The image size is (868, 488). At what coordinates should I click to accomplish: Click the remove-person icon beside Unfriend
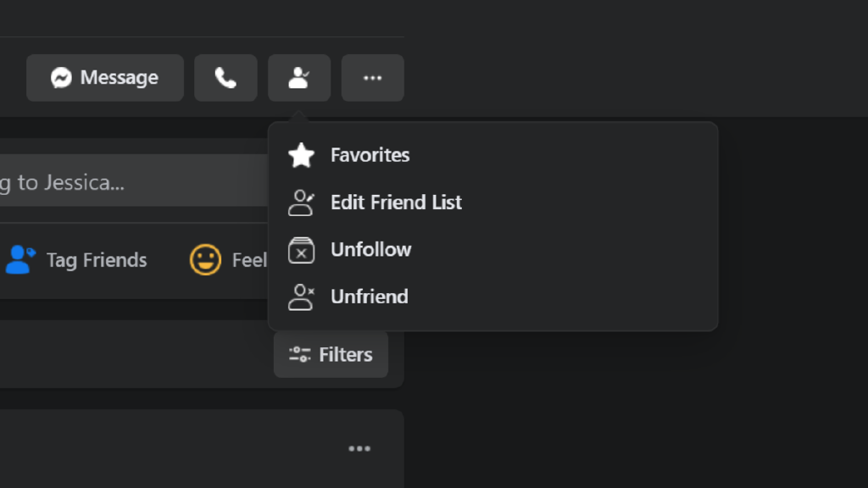pos(301,297)
